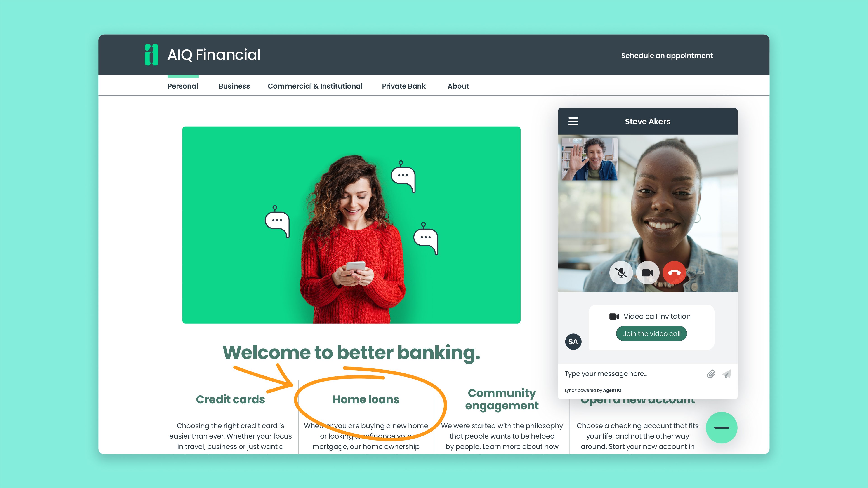The height and width of the screenshot is (488, 868).
Task: Open the About menu item
Action: 458,86
